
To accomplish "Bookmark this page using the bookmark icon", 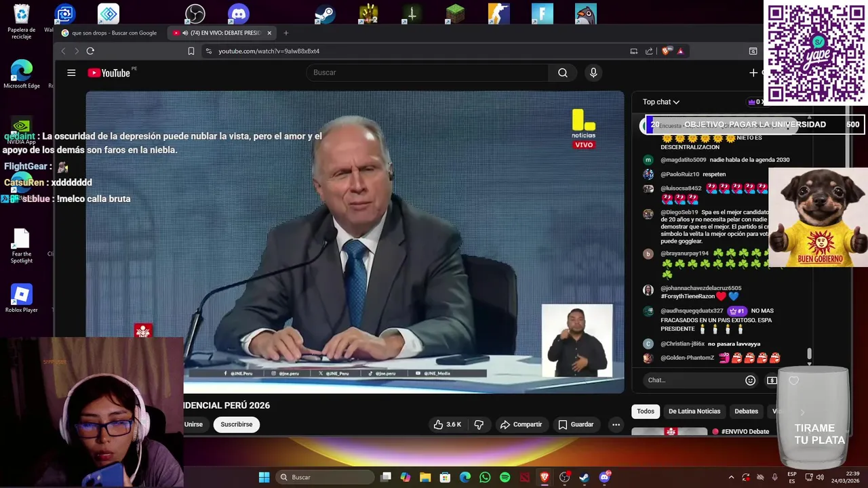I will tap(191, 51).
